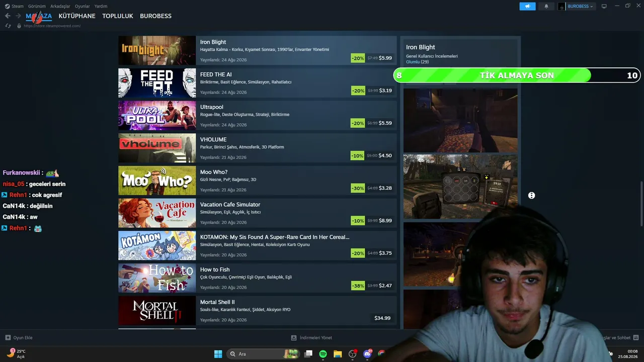
Task: Go back with the Steam back arrow
Action: point(8,16)
